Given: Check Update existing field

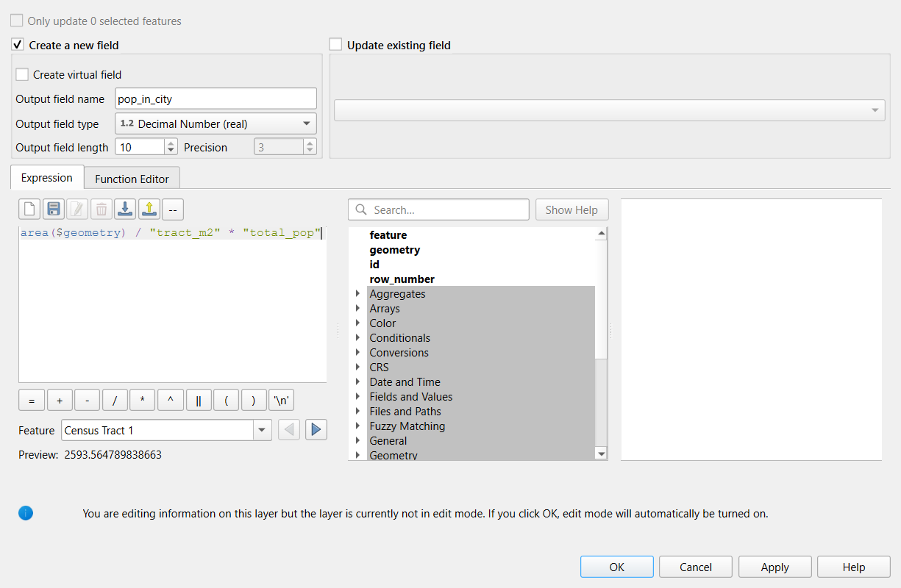Looking at the screenshot, I should [x=336, y=45].
